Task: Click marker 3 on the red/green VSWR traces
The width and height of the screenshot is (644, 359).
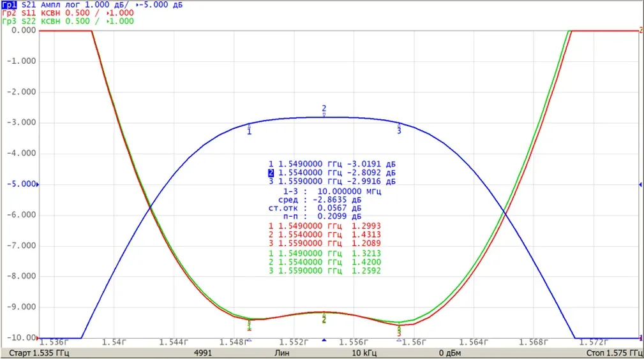Action: [x=399, y=331]
